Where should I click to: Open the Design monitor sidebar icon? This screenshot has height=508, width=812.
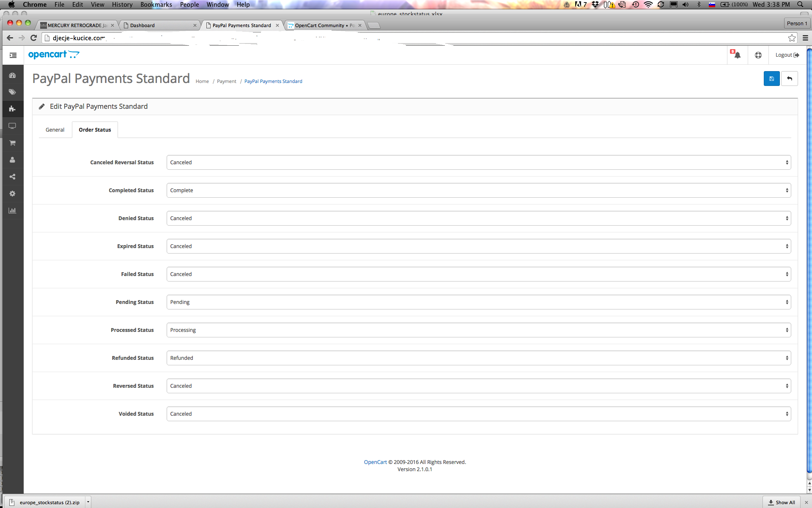click(x=12, y=126)
